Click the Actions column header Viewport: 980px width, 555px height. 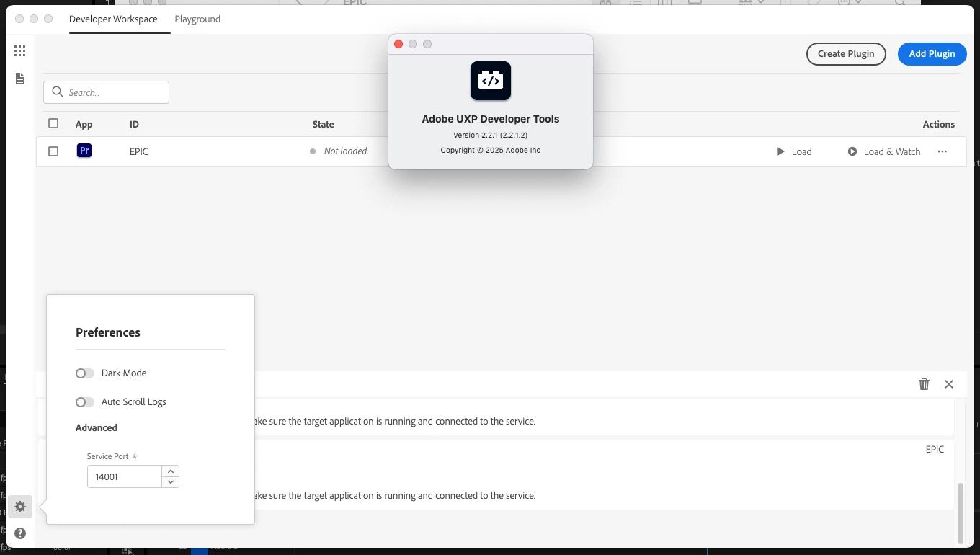[x=939, y=124]
